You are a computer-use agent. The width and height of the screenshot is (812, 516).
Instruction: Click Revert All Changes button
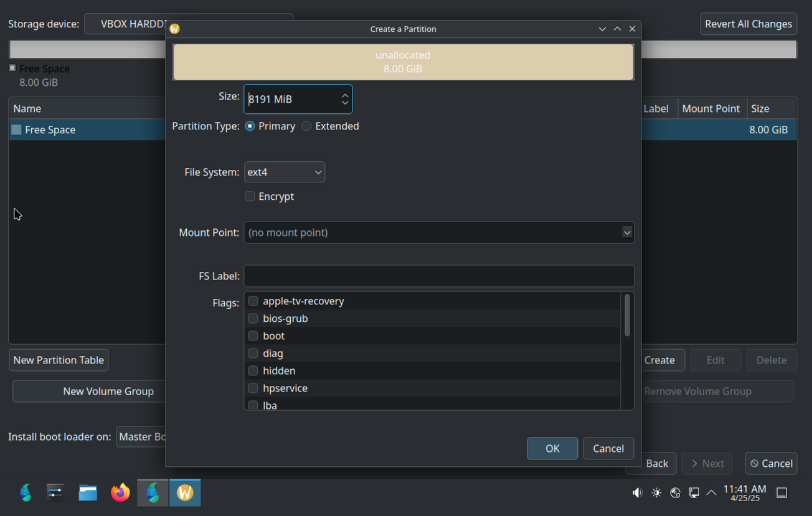[x=748, y=24]
